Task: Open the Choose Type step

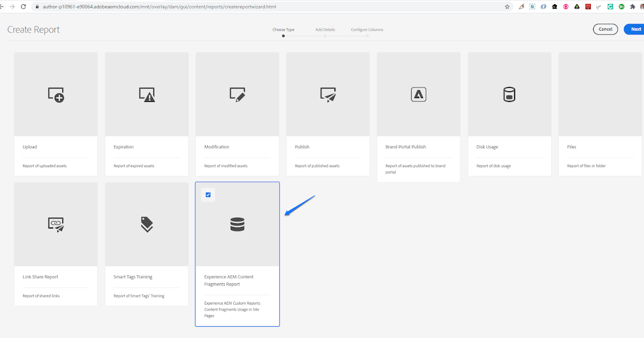Action: pos(284,30)
